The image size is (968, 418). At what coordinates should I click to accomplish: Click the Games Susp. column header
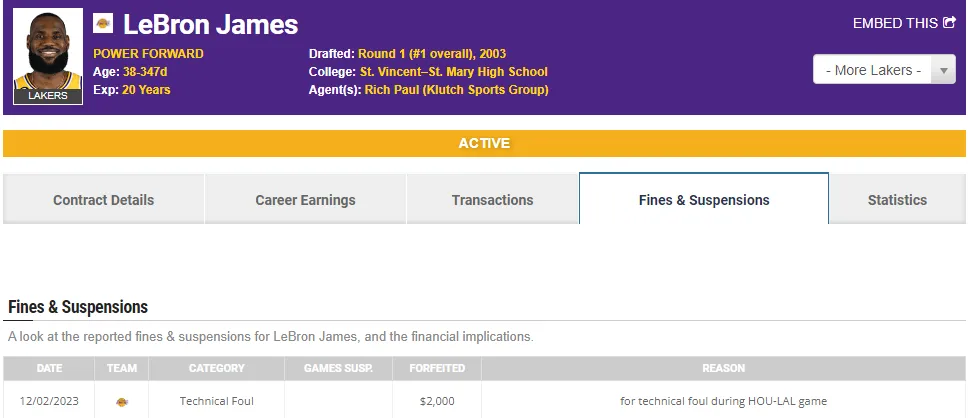[x=338, y=368]
